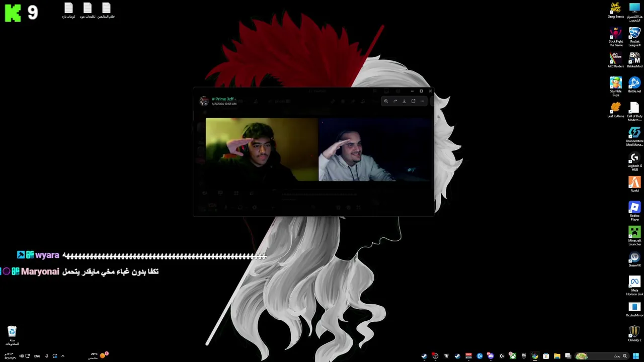Click the forward arrow icon in the image viewer
The height and width of the screenshot is (362, 644).
click(x=395, y=101)
